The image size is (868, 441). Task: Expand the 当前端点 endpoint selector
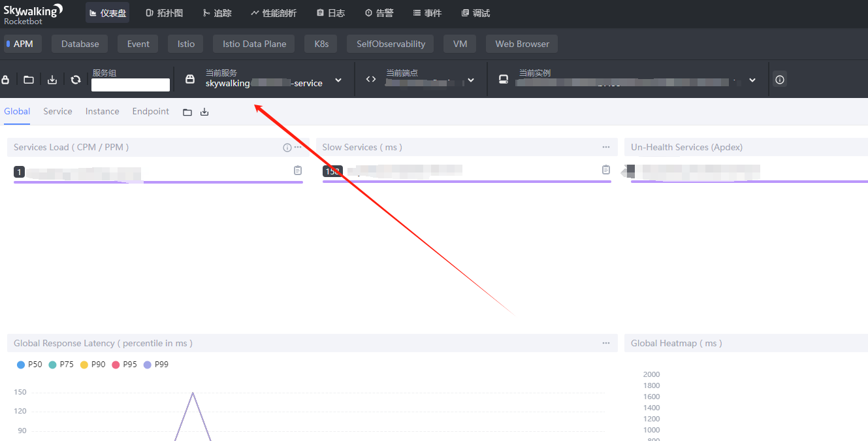[471, 79]
